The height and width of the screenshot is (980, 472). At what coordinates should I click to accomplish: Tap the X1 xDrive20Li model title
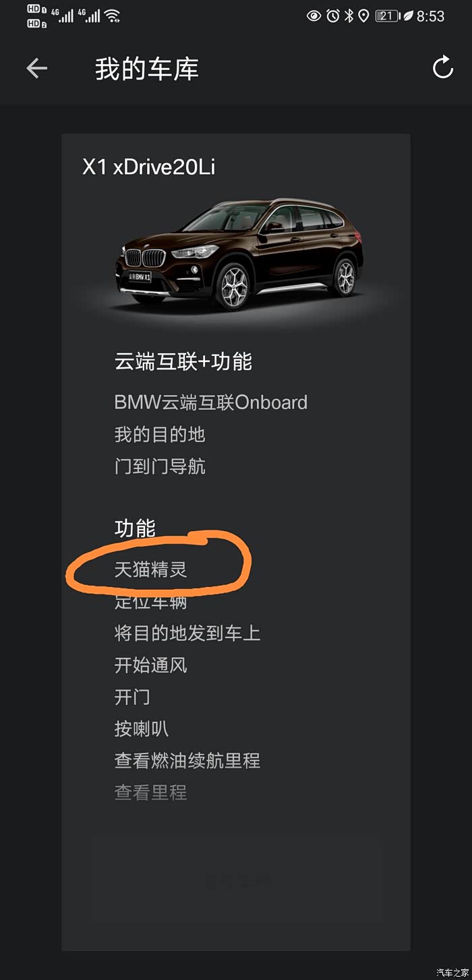click(x=148, y=166)
